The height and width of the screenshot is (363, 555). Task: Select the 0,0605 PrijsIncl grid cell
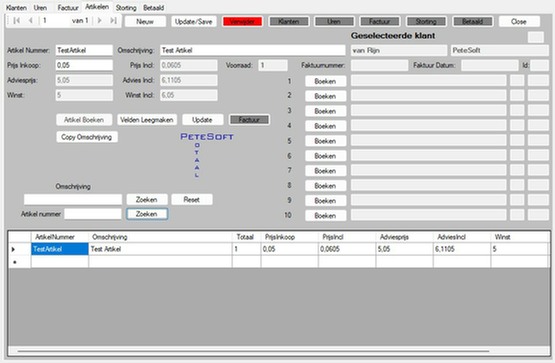point(347,249)
